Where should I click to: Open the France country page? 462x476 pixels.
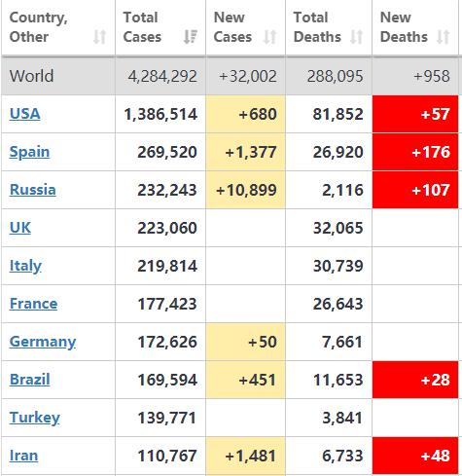[33, 304]
